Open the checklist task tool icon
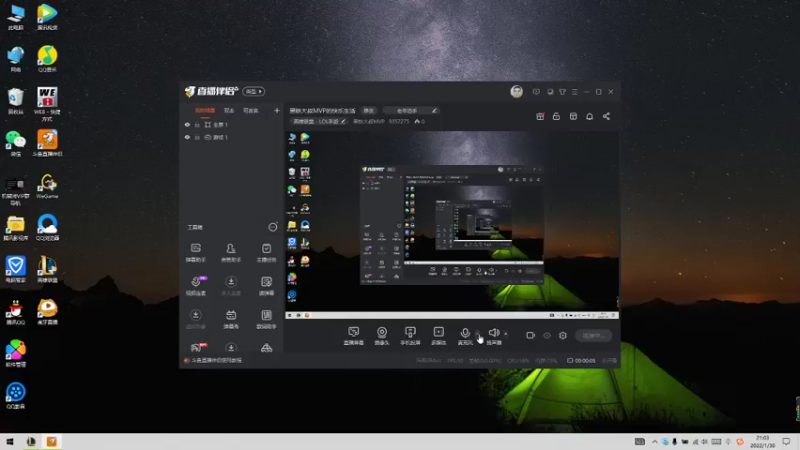This screenshot has height=450, width=800. tap(266, 253)
